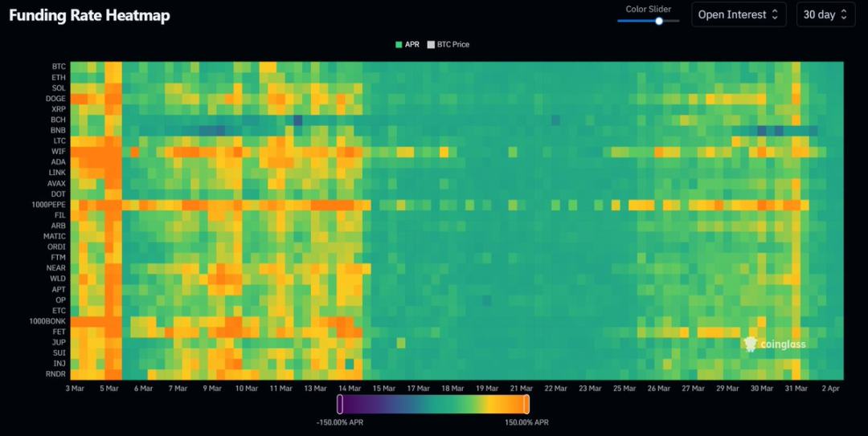Image resolution: width=868 pixels, height=436 pixels.
Task: Click the MATIC row label
Action: coord(55,236)
